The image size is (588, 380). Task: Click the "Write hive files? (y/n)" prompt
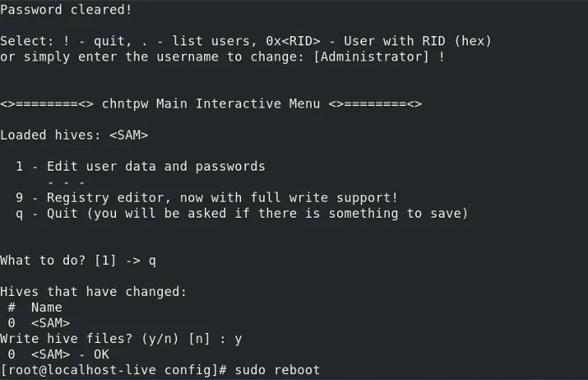tap(89, 339)
